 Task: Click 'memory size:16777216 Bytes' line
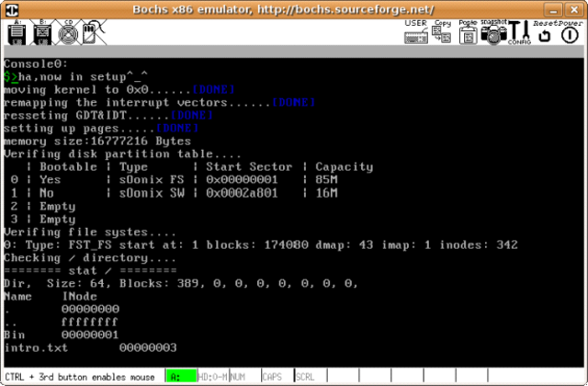click(97, 141)
